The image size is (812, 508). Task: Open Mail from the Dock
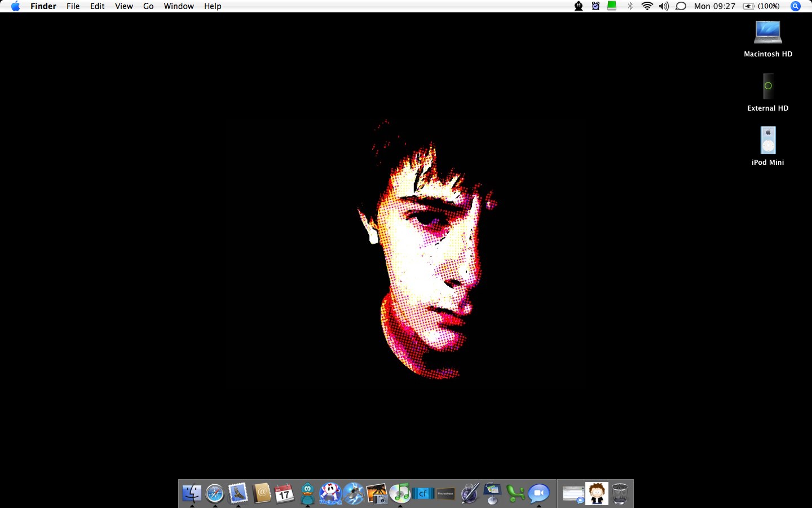pyautogui.click(x=238, y=493)
